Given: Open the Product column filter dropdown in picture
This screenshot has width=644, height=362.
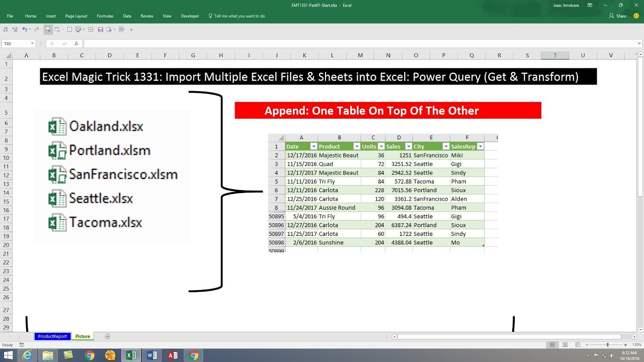Looking at the screenshot, I should tap(356, 146).
